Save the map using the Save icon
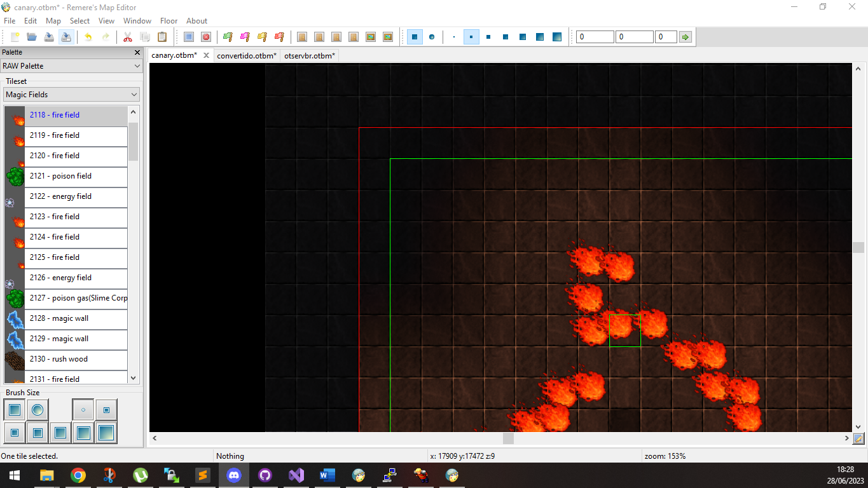This screenshot has width=868, height=488. click(49, 37)
